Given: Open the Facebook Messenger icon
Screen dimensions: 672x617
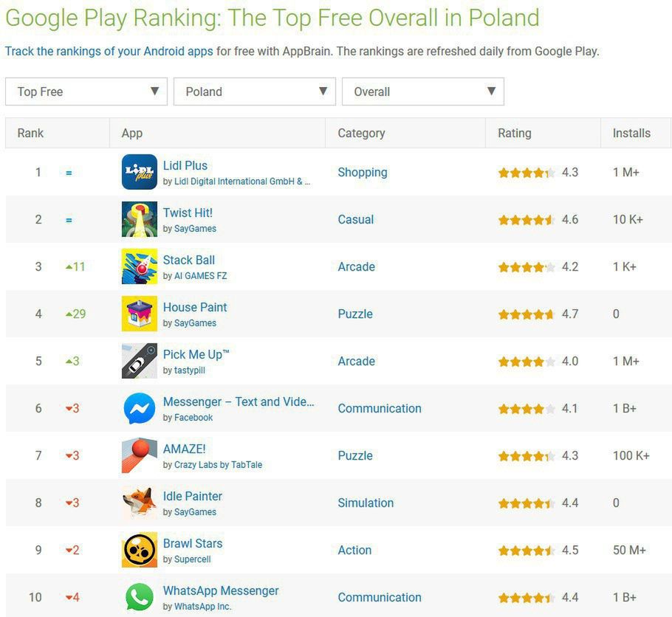Looking at the screenshot, I should point(139,408).
